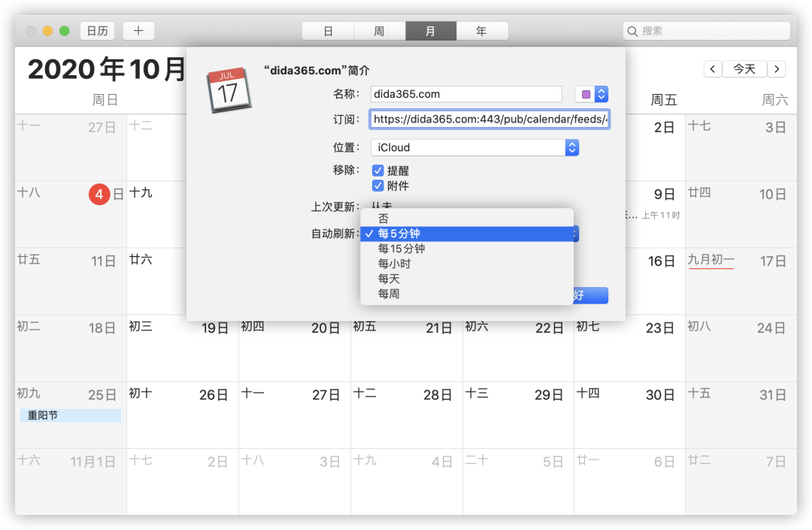Click the 订阅 subscription URL field
This screenshot has height=530, width=812.
point(489,119)
